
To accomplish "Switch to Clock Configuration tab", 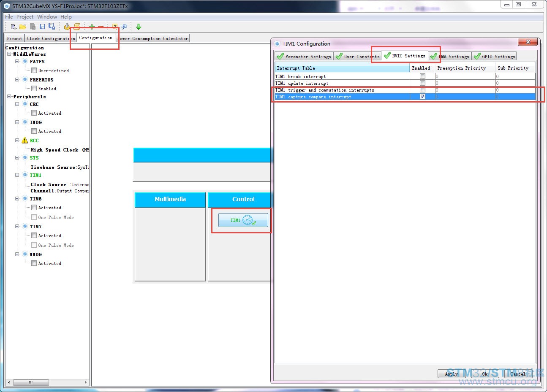I will click(x=50, y=38).
